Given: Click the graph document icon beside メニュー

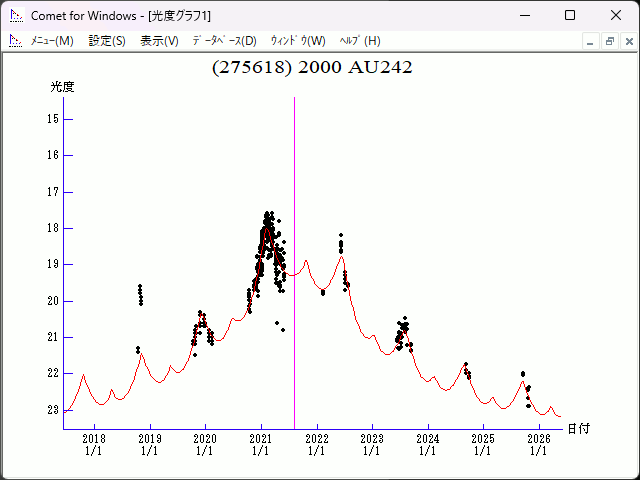Looking at the screenshot, I should point(15,41).
